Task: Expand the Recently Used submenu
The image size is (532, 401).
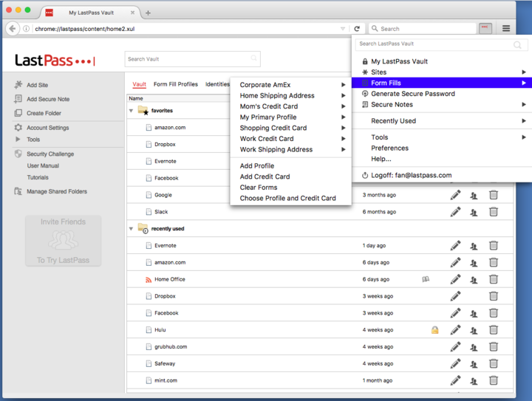Action: (x=524, y=120)
